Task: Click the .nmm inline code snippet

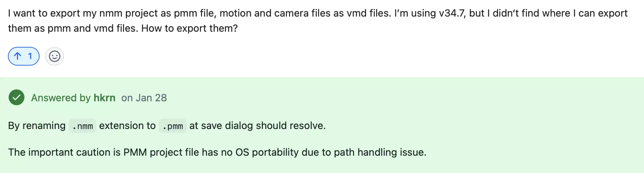Action: tap(82, 126)
